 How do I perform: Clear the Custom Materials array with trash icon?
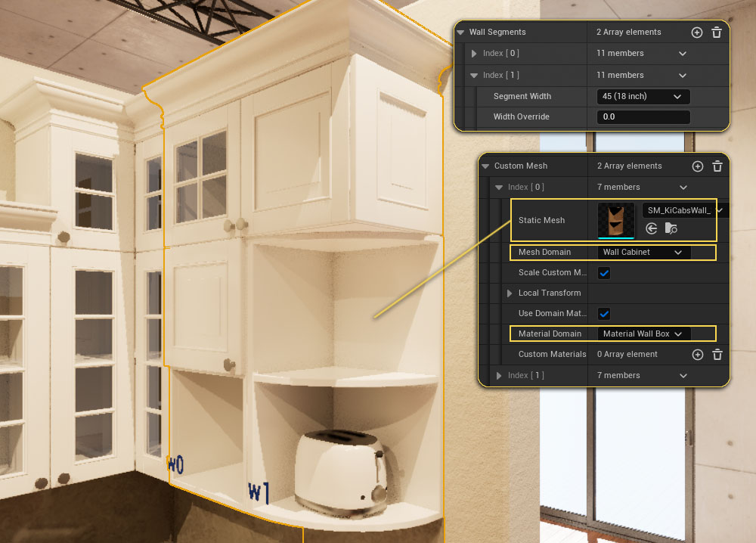click(x=717, y=355)
